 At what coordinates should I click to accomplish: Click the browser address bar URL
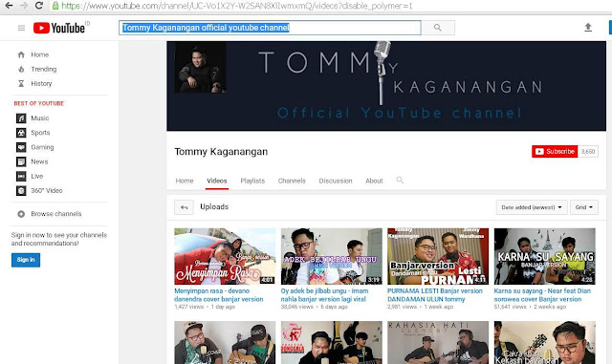point(237,6)
